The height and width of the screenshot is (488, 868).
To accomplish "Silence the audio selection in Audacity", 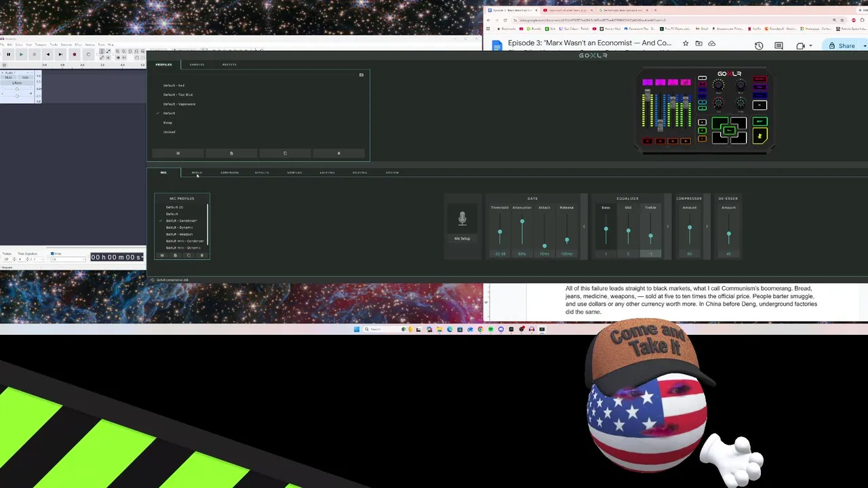I will [124, 58].
